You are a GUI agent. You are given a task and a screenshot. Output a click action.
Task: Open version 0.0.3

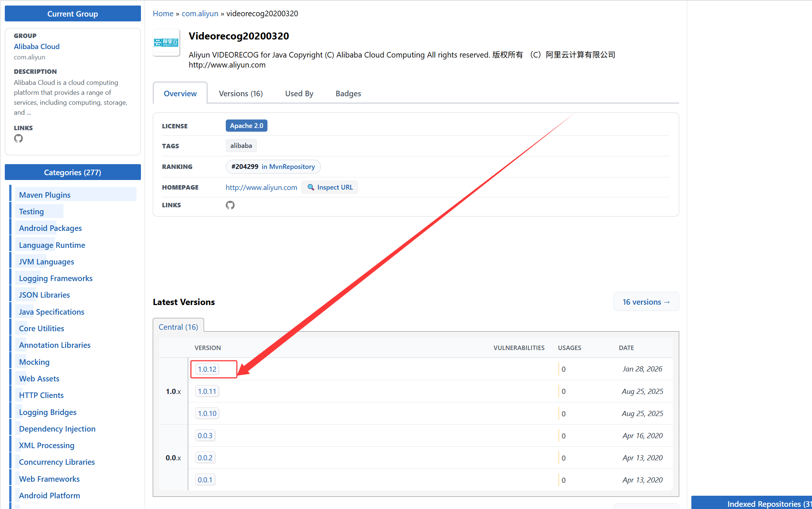click(x=205, y=436)
